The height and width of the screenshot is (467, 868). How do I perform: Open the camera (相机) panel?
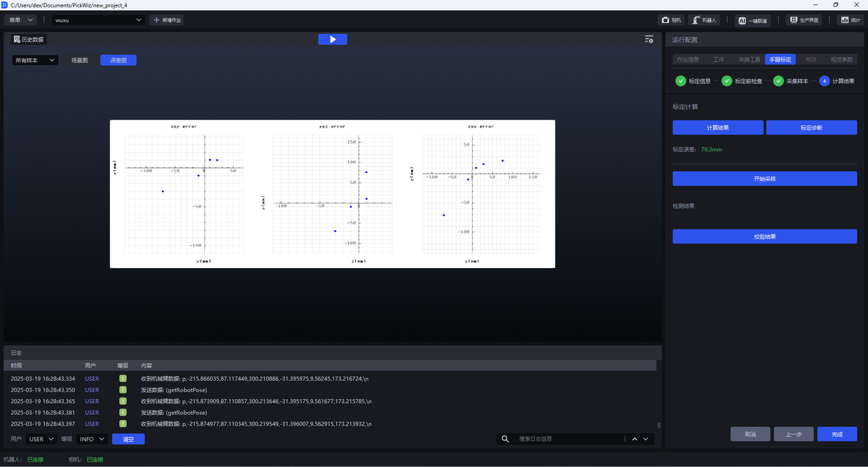(671, 20)
